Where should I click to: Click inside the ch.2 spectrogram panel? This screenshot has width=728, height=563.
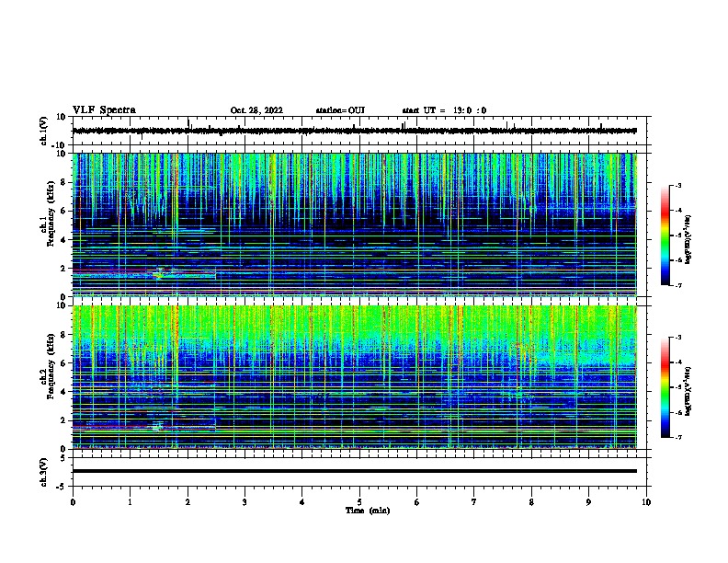point(354,377)
